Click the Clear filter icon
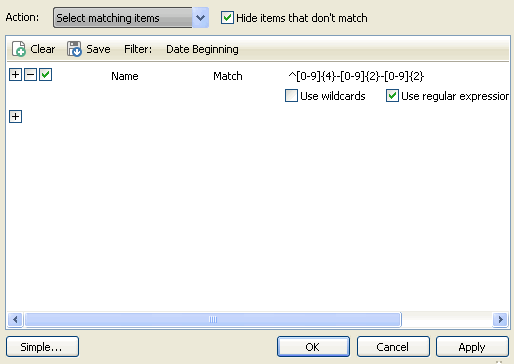Screen dimensions: 514x364 (x=19, y=49)
